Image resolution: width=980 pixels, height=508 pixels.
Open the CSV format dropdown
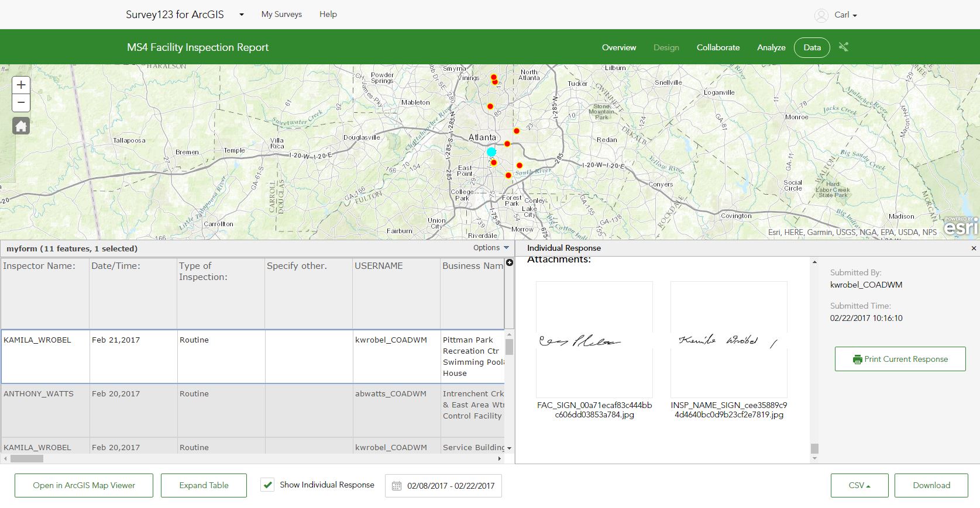pos(859,485)
